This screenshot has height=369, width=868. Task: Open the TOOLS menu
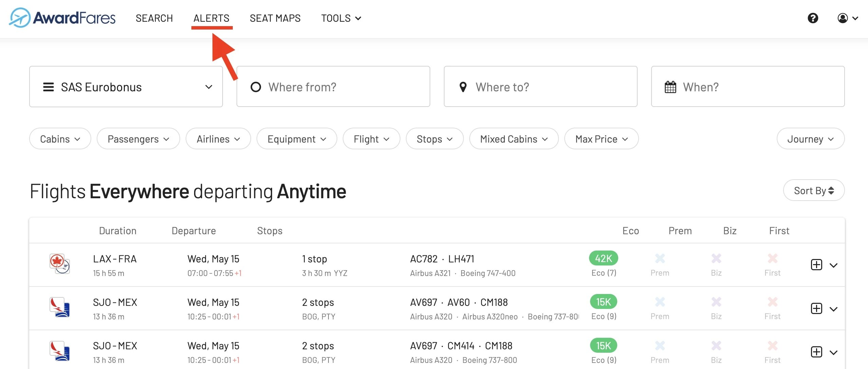341,18
